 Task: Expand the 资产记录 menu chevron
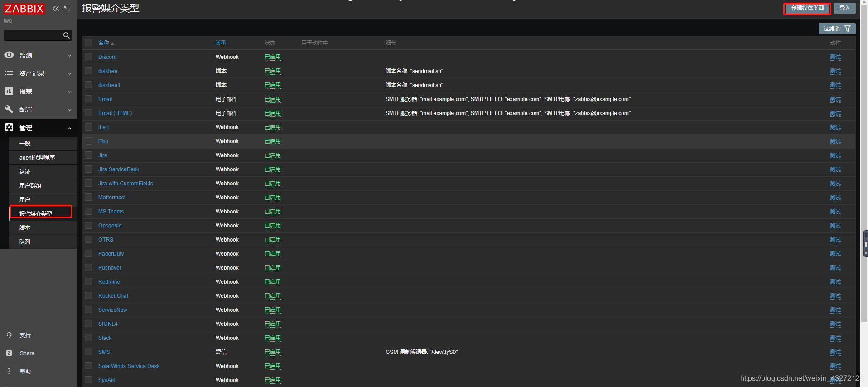pyautogui.click(x=70, y=74)
